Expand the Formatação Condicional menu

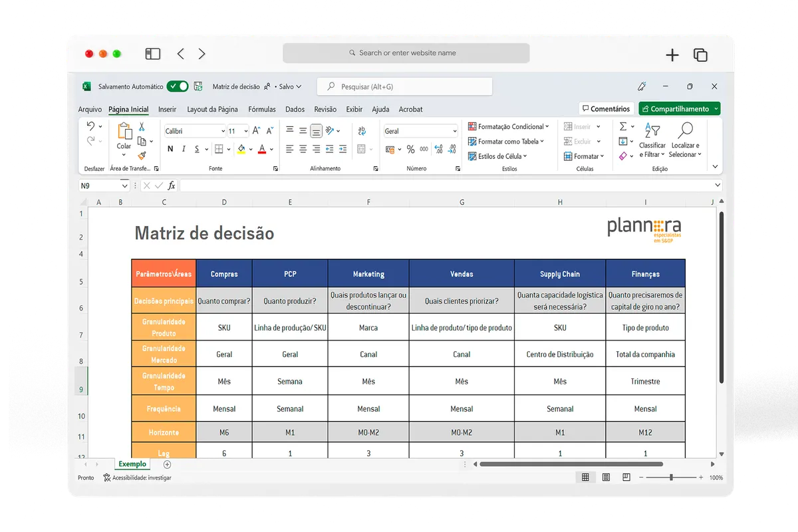coord(509,126)
